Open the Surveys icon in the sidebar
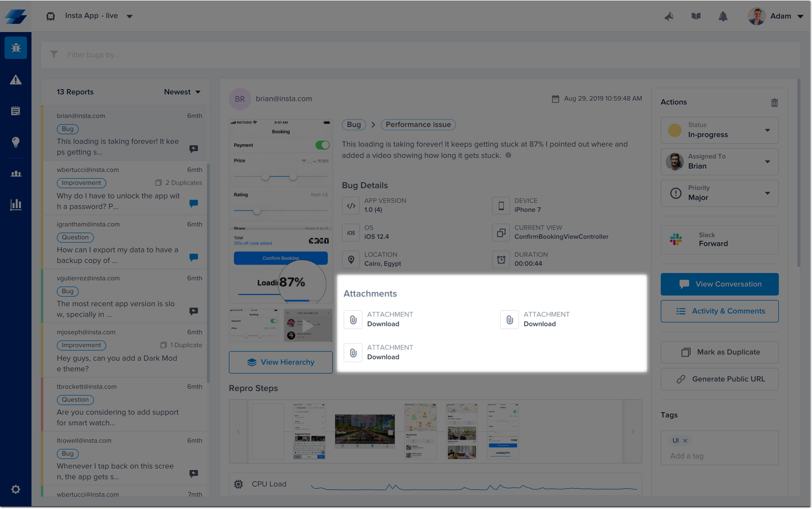Image resolution: width=812 pixels, height=509 pixels. [x=15, y=110]
